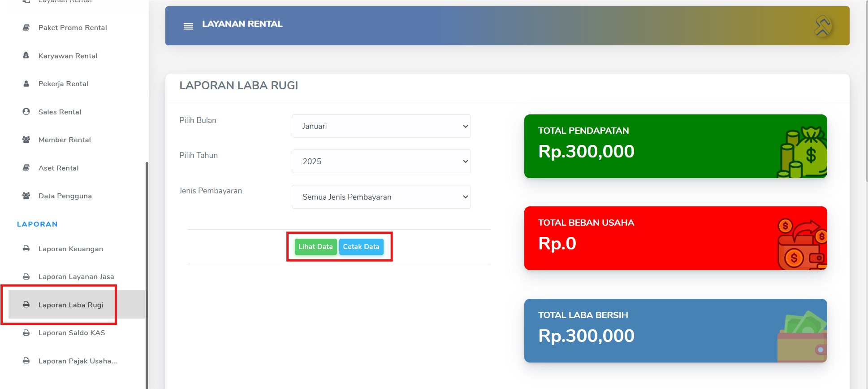Click the printer icon beside Laporan Keuangan

coord(26,249)
